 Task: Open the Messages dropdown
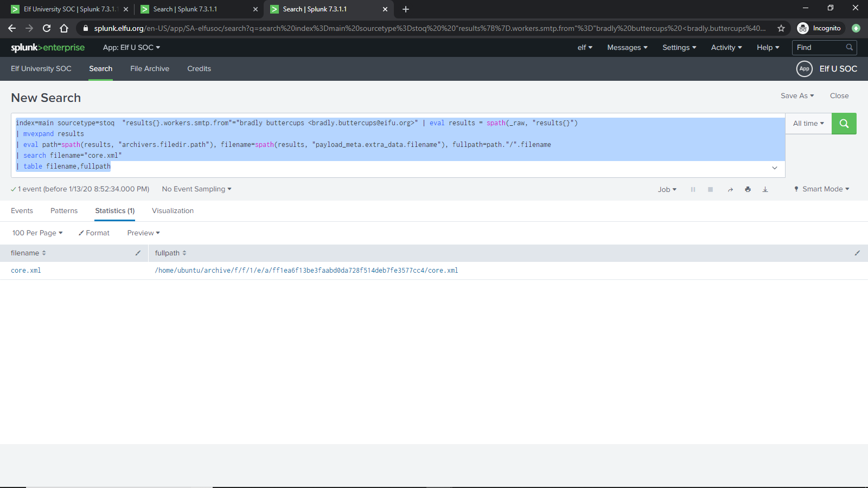click(x=627, y=48)
